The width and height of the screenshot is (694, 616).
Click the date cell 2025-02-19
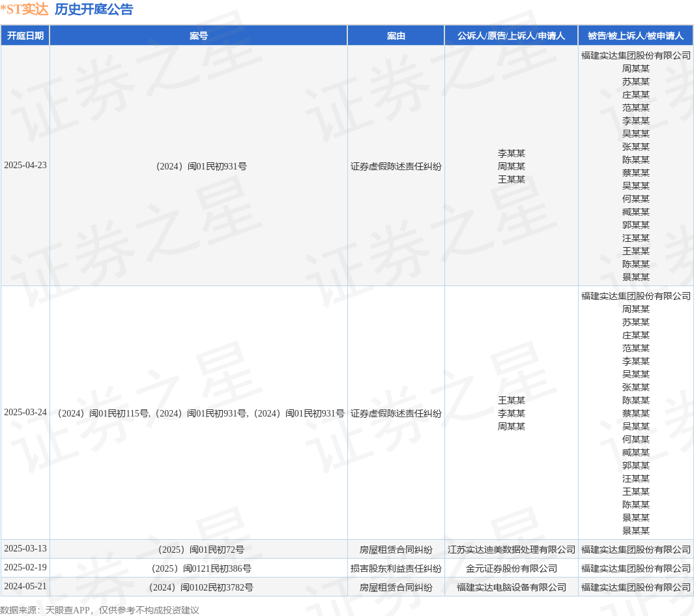[x=25, y=568]
